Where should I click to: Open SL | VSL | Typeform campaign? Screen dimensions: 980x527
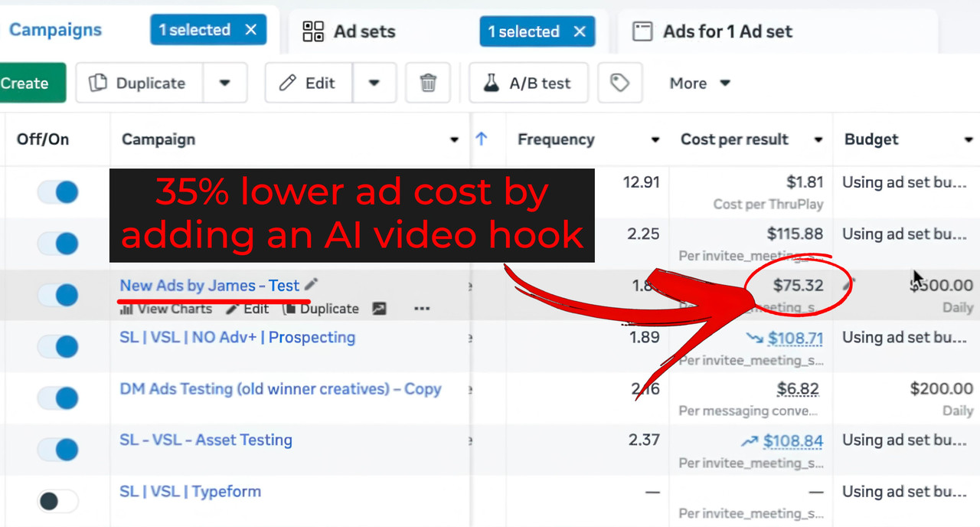coord(190,491)
